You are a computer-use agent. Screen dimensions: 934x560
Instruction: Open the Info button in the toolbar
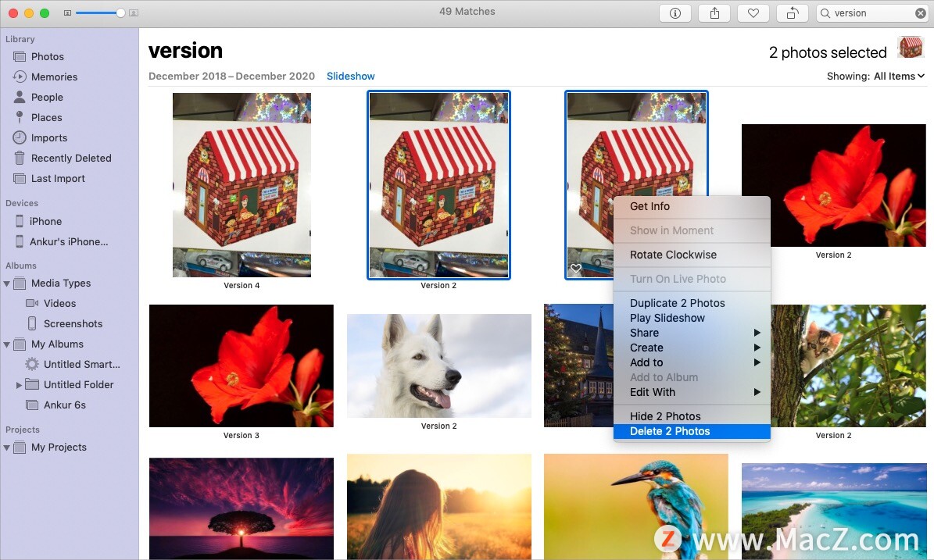coord(675,13)
